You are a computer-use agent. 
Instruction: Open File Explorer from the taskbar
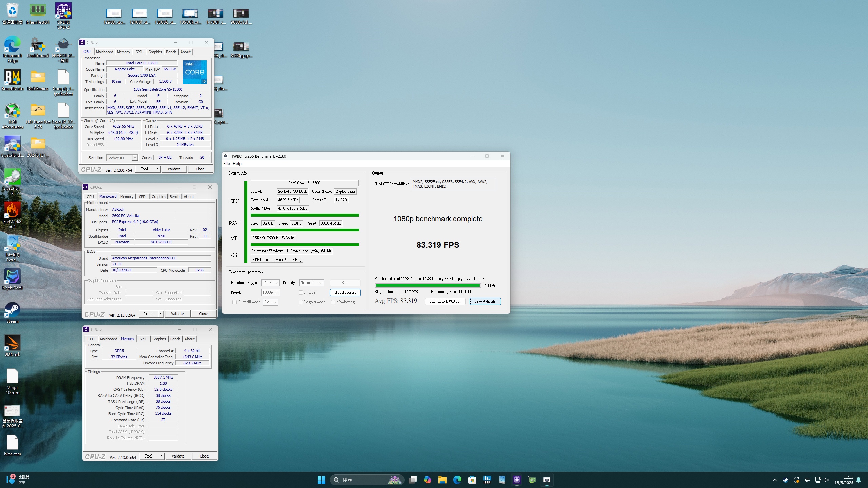click(442, 480)
